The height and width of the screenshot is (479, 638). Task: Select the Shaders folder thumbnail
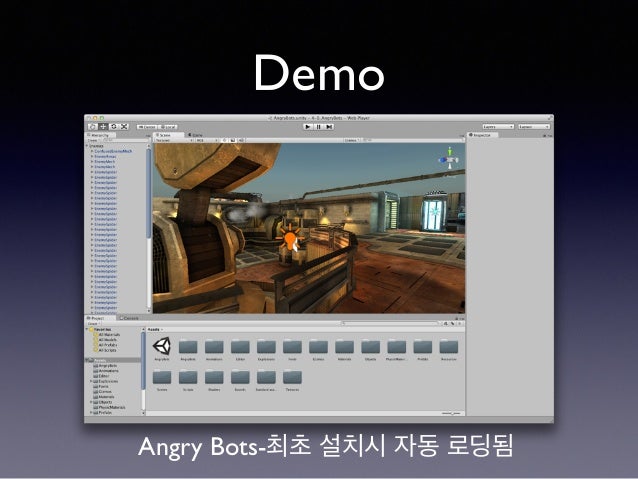pyautogui.click(x=214, y=380)
